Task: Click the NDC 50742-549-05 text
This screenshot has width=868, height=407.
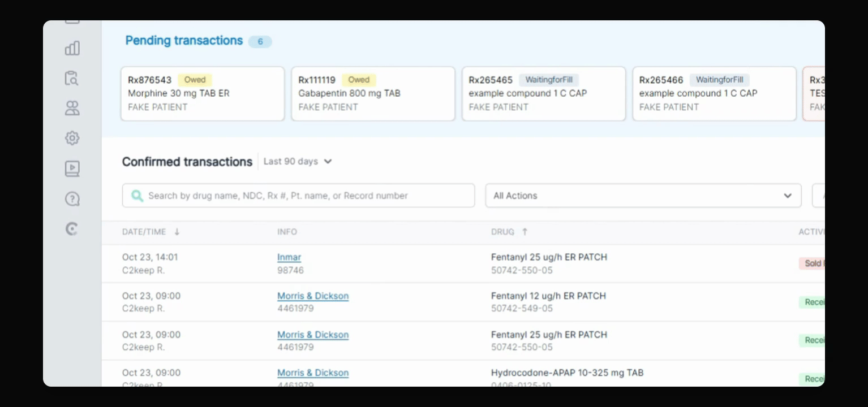Action: tap(522, 309)
